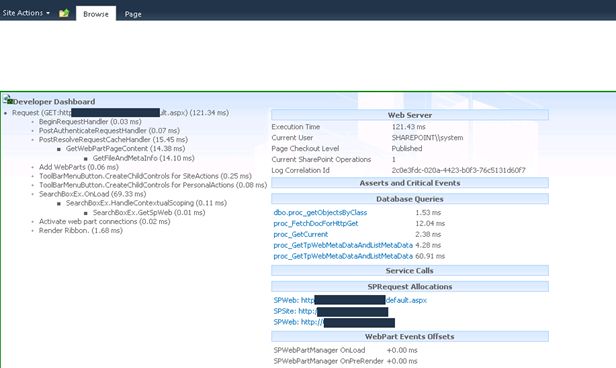Click the Execution Time value 121.43 ms
616x368 pixels.
click(409, 127)
